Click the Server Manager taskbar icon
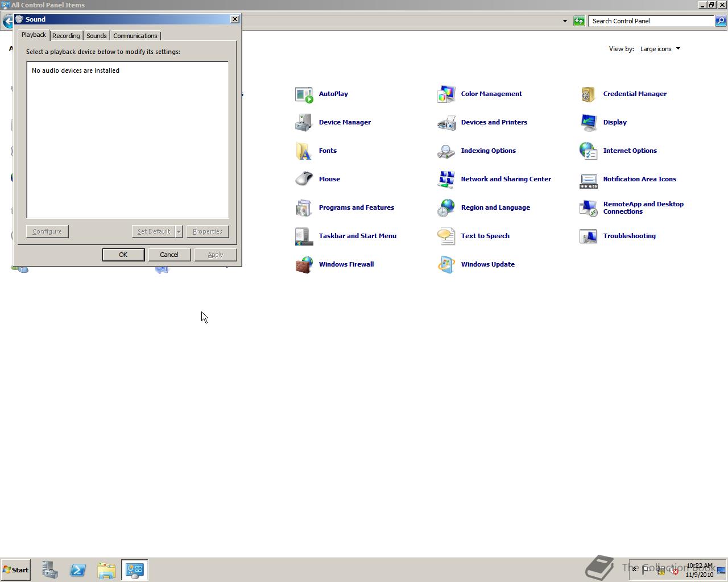The height and width of the screenshot is (582, 728). coord(49,570)
